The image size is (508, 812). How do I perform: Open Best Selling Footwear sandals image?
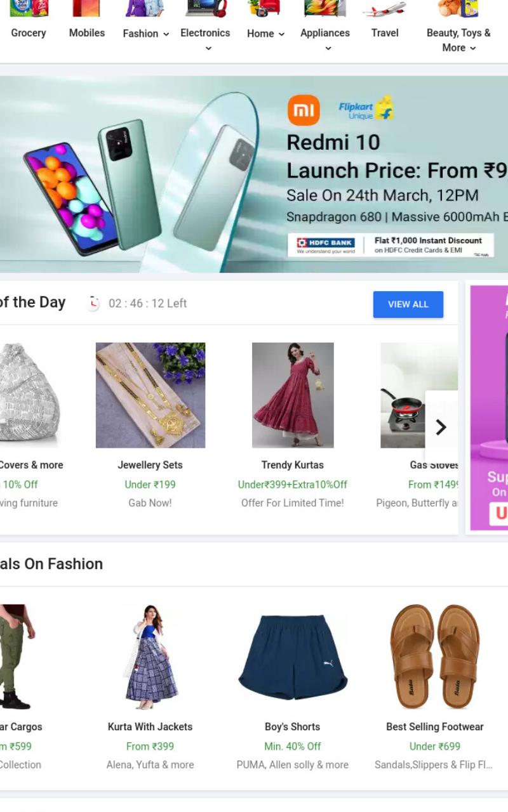[x=435, y=657]
